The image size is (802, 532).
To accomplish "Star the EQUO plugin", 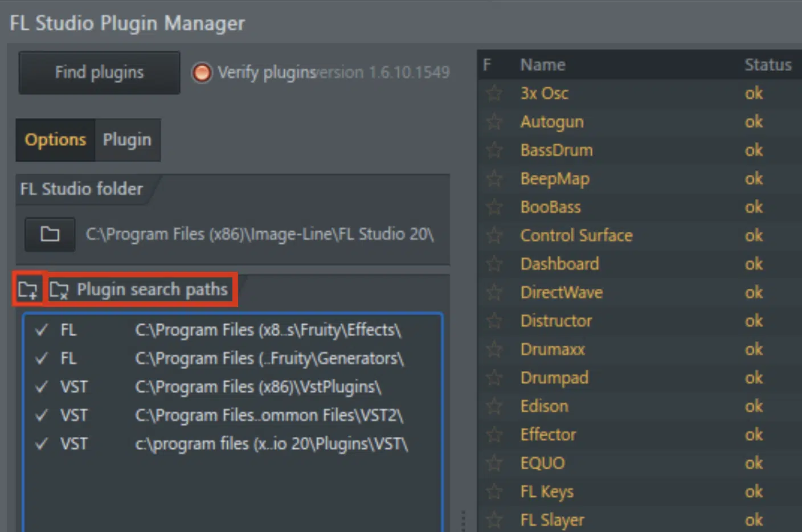I will (x=494, y=463).
